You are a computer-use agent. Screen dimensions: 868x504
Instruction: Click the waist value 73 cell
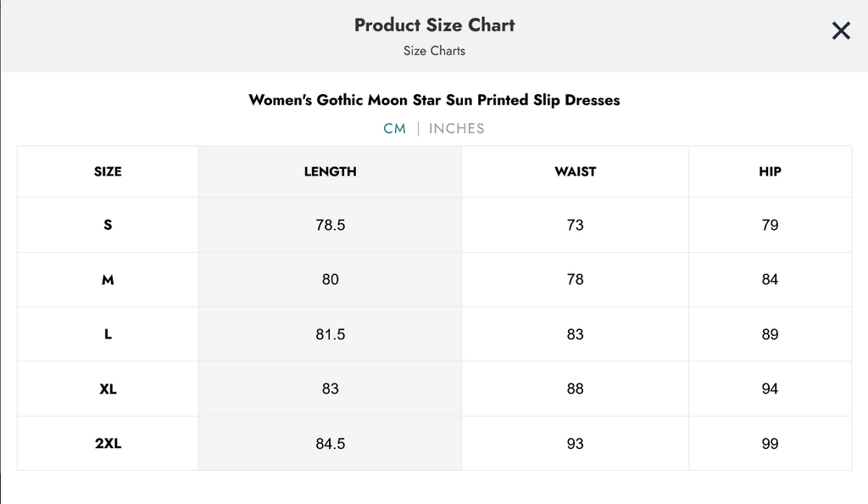[x=576, y=225]
